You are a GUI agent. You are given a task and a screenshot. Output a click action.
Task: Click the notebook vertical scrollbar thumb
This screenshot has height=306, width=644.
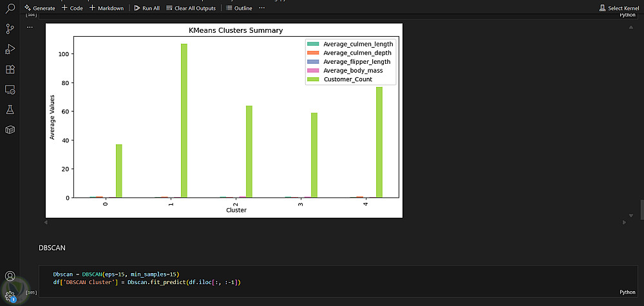coord(641,210)
